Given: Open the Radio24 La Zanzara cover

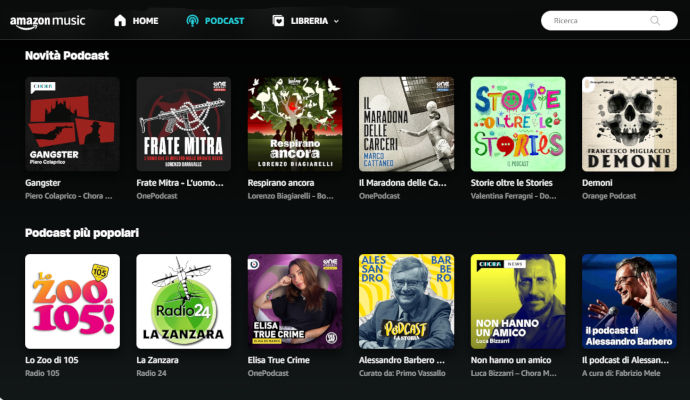Looking at the screenshot, I should (184, 301).
